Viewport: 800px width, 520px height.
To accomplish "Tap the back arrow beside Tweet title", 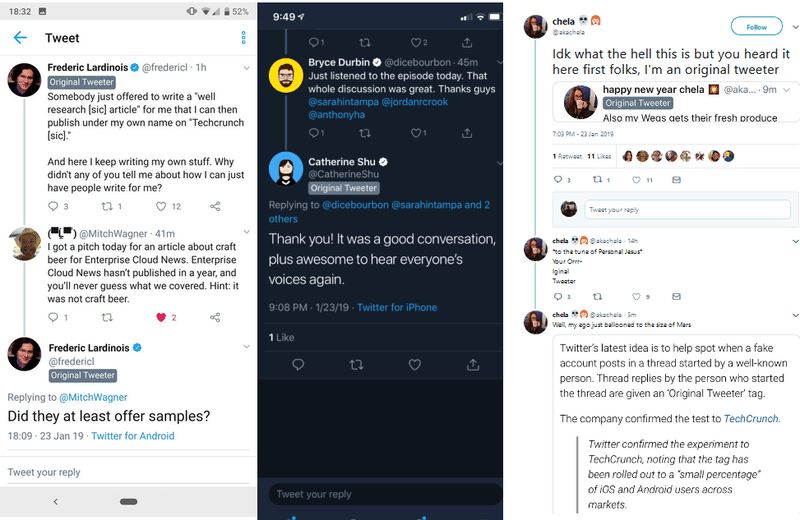I will pyautogui.click(x=20, y=38).
